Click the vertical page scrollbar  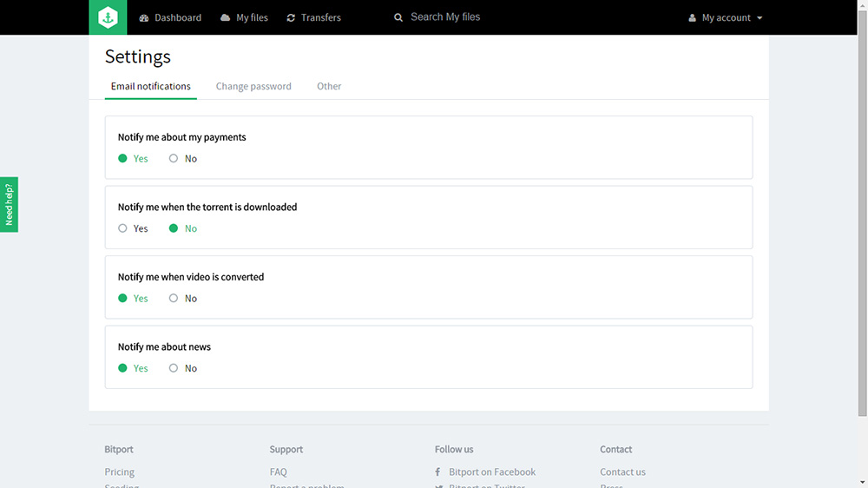coord(863,214)
